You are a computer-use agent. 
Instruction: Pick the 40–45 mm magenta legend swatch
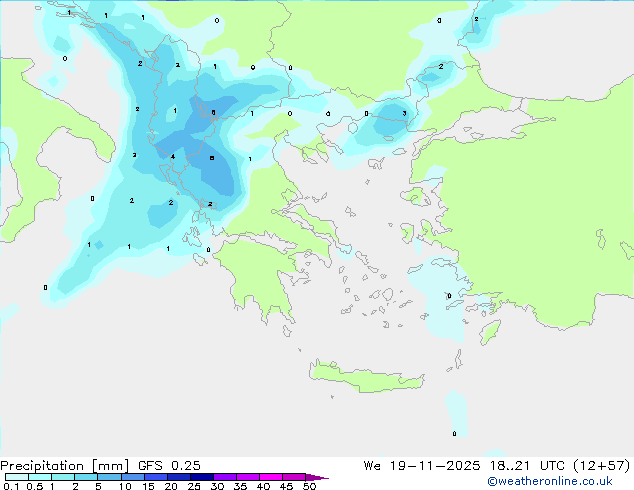click(x=271, y=477)
